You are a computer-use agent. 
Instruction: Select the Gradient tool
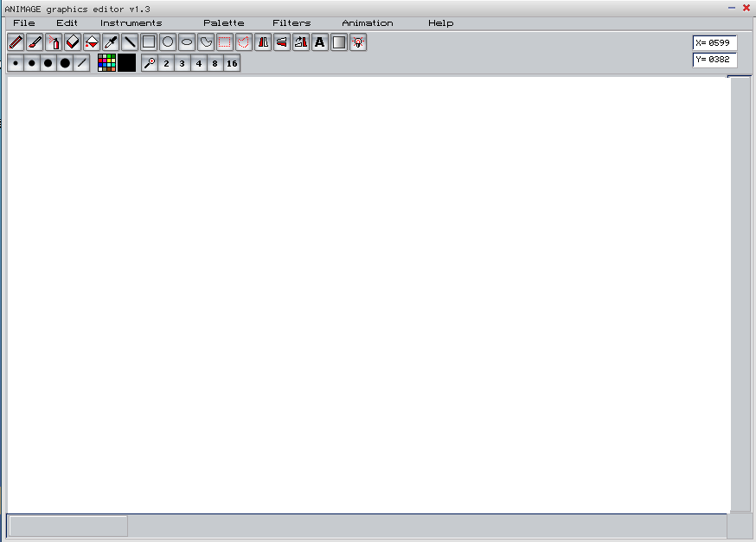coord(339,42)
